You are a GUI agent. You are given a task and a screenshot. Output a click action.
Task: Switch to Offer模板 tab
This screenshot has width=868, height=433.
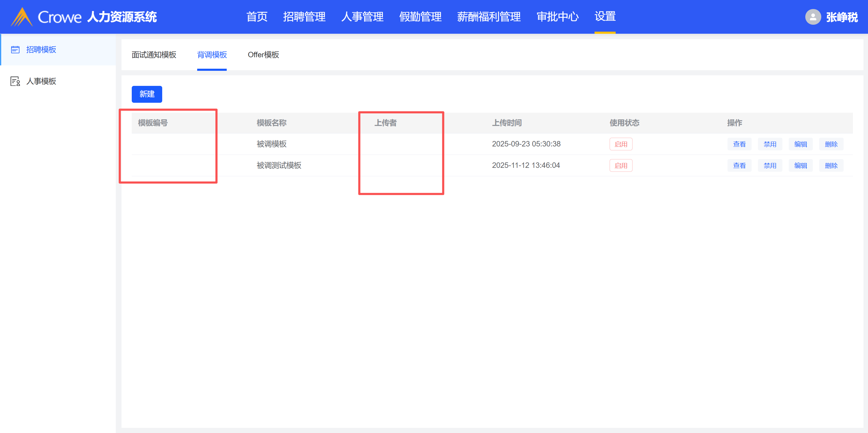coord(263,55)
